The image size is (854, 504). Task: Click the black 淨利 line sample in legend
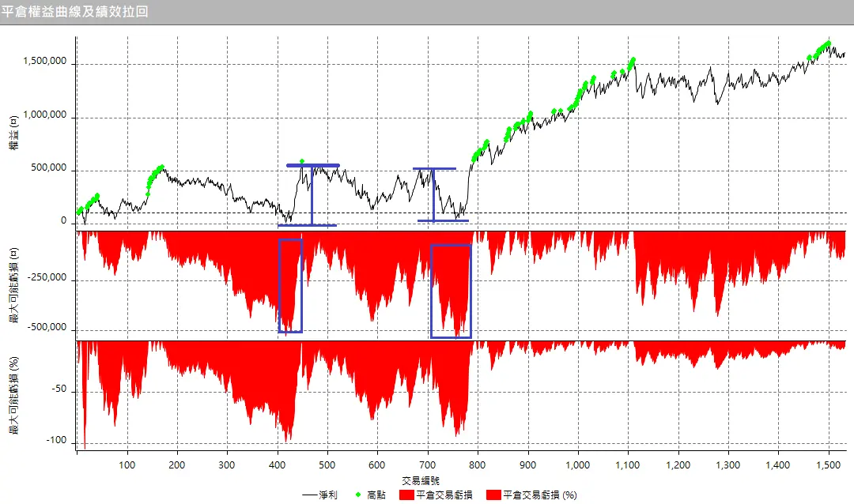point(311,495)
